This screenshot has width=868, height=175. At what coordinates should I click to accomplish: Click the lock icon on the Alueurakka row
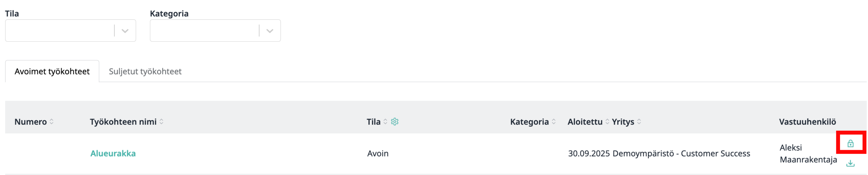tap(850, 144)
